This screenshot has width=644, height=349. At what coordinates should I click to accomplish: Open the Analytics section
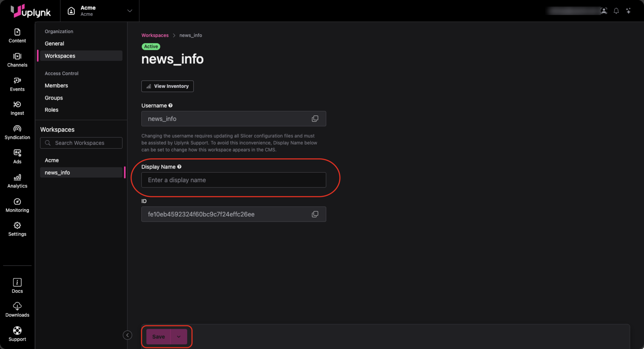[17, 181]
